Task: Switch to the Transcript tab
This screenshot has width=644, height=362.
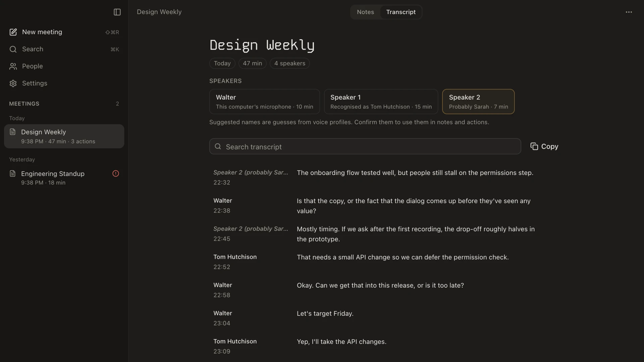Action: tap(401, 12)
